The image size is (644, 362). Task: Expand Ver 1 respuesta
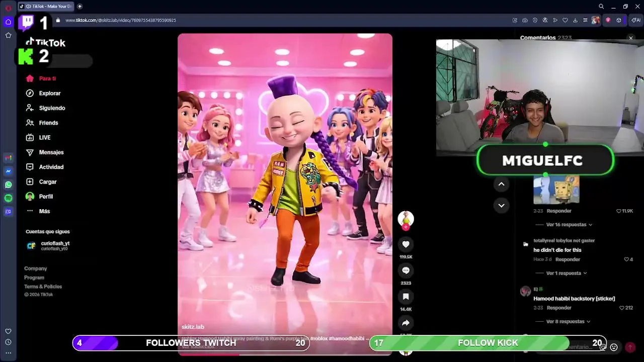pos(567,273)
